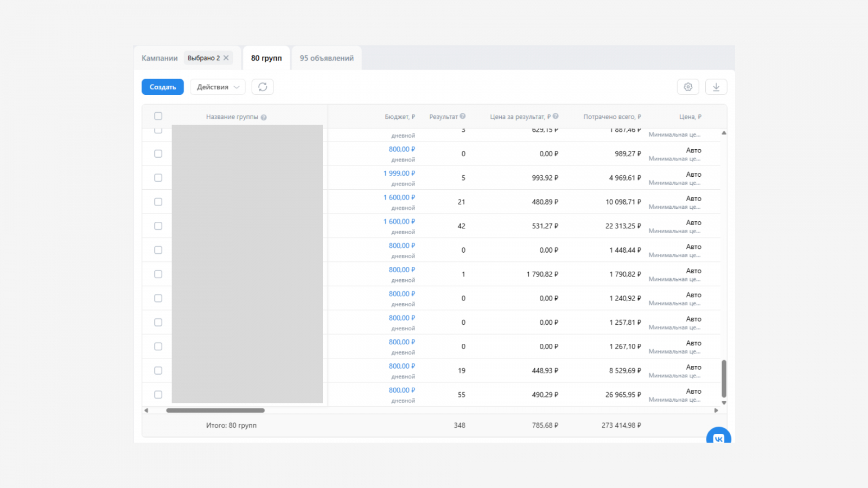
Task: Switch to the Кампании tab
Action: [159, 58]
